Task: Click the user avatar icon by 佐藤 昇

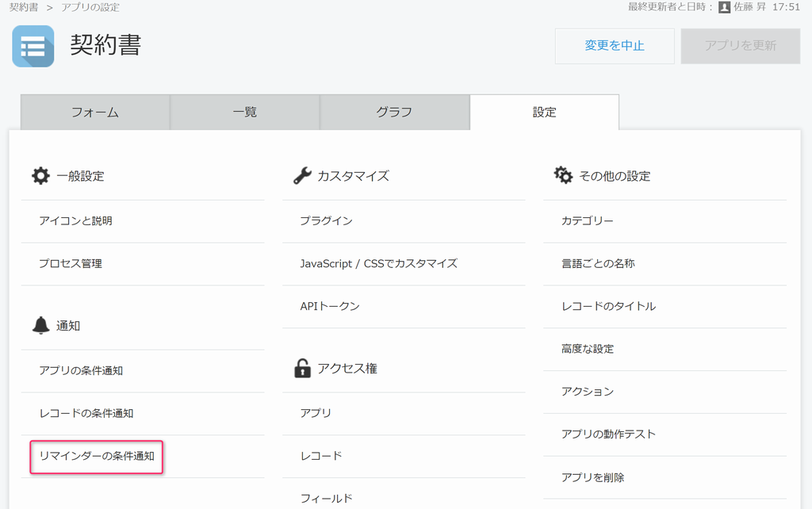Action: tap(724, 7)
